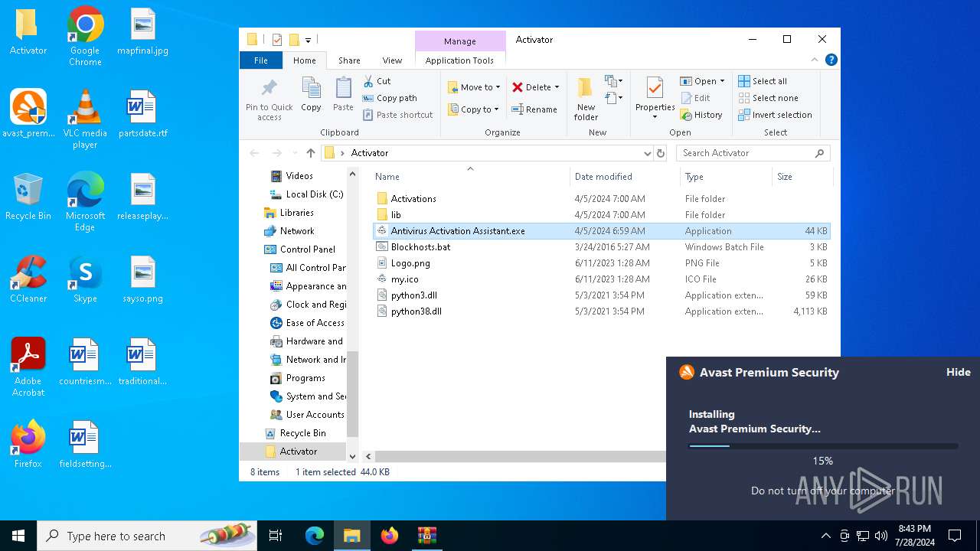Select User Accounts in navigation pane

click(307, 415)
